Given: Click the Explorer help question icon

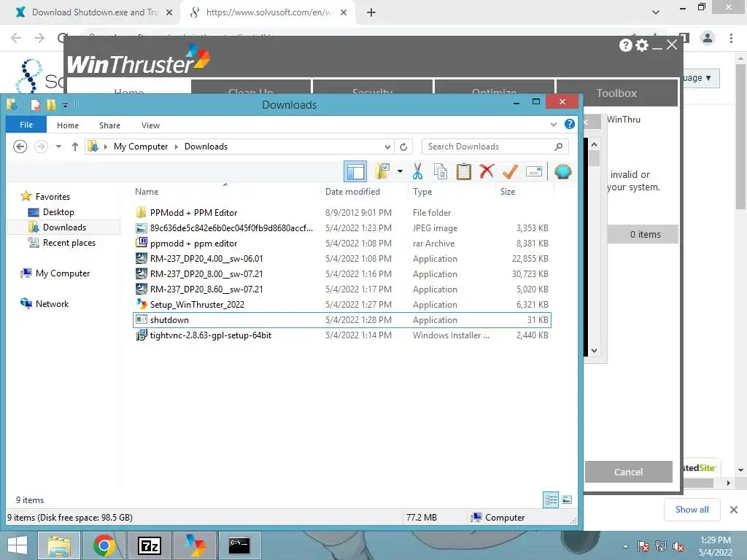Looking at the screenshot, I should (x=569, y=124).
